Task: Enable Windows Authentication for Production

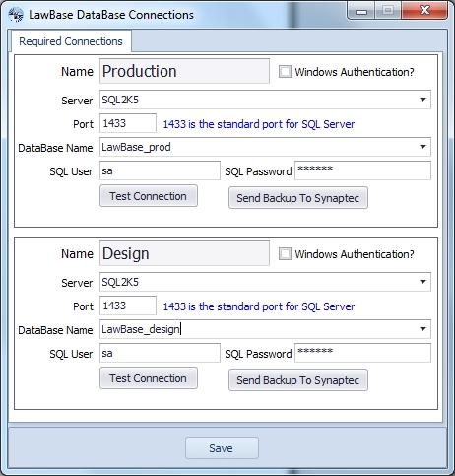Action: coord(285,72)
